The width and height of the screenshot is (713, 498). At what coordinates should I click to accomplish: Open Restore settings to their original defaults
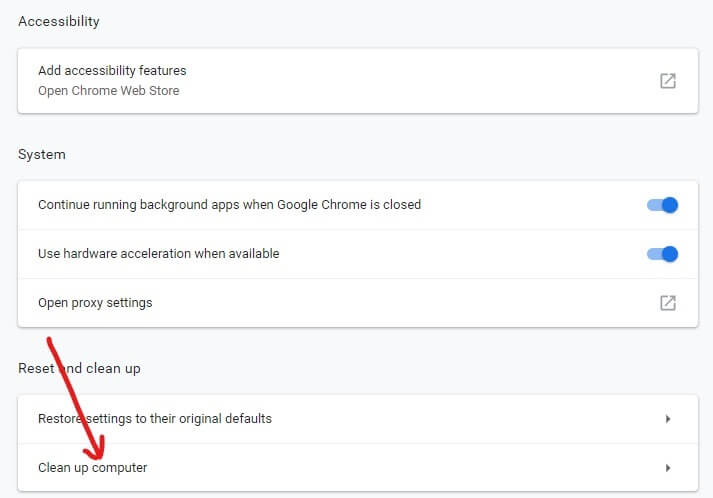155,418
